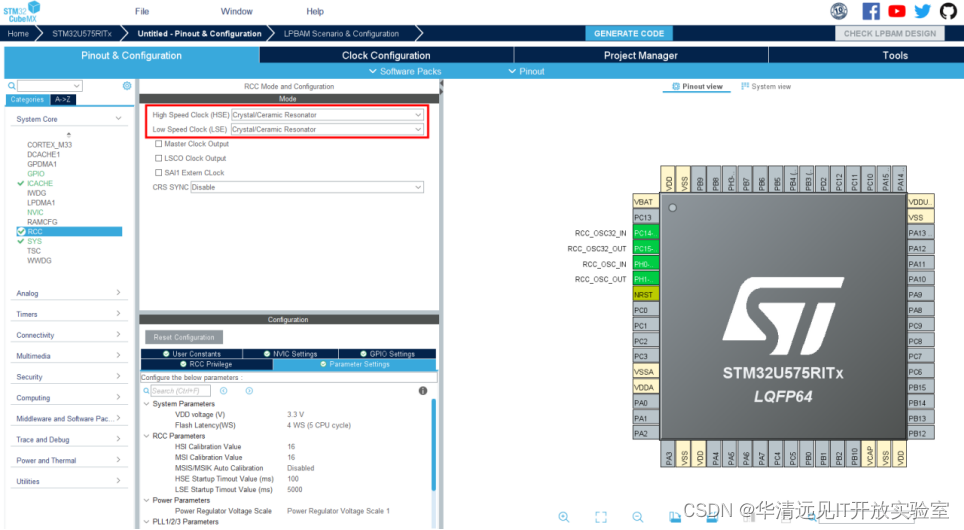Screen dimensions: 964x530
Task: Enable the LSCO Clock Output checkbox
Action: pyautogui.click(x=159, y=158)
